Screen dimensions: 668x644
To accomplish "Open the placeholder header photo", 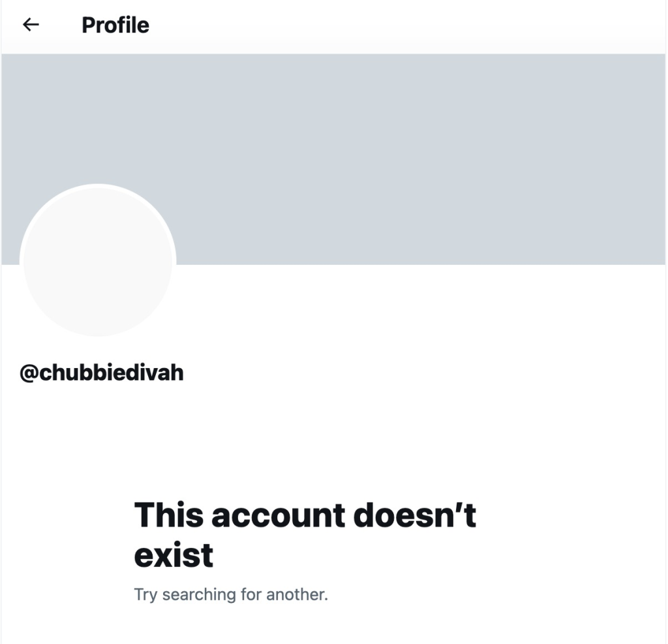I will click(x=333, y=159).
